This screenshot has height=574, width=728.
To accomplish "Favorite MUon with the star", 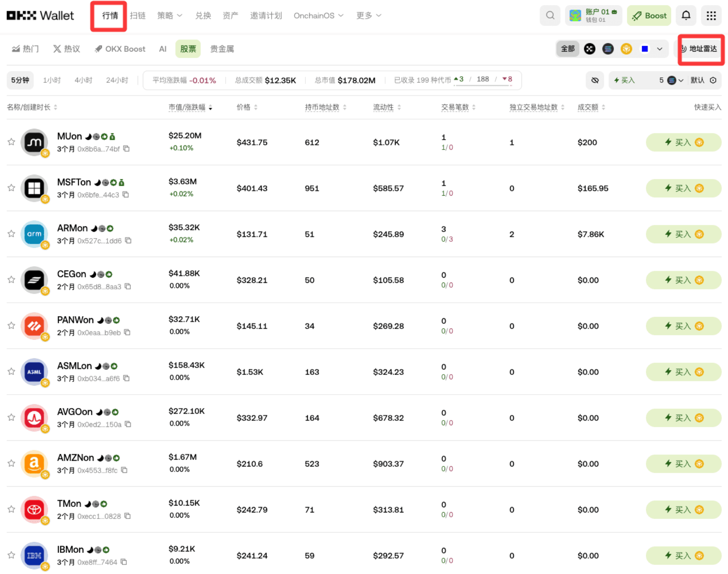I will click(12, 142).
